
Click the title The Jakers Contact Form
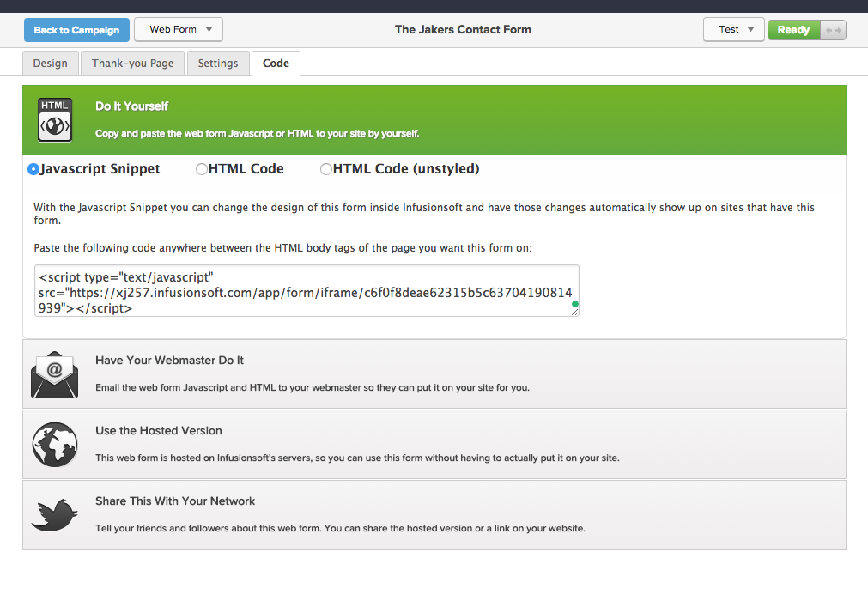[463, 30]
